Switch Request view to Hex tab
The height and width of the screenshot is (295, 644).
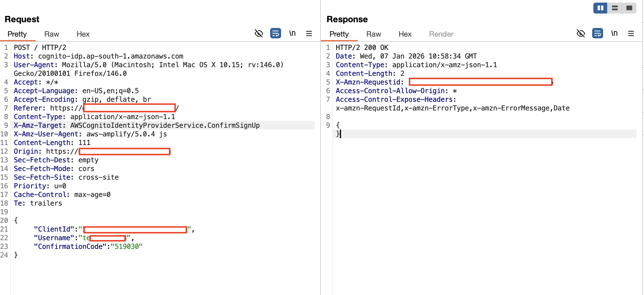[x=83, y=34]
